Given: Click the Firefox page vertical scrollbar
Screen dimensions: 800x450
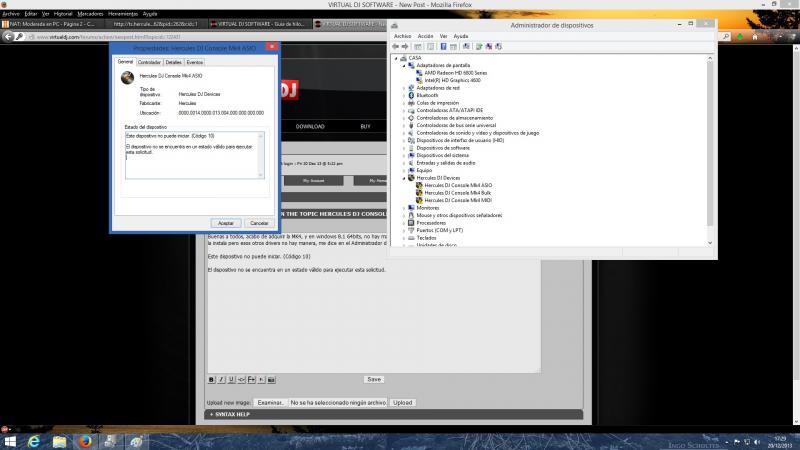Looking at the screenshot, I should (x=796, y=235).
